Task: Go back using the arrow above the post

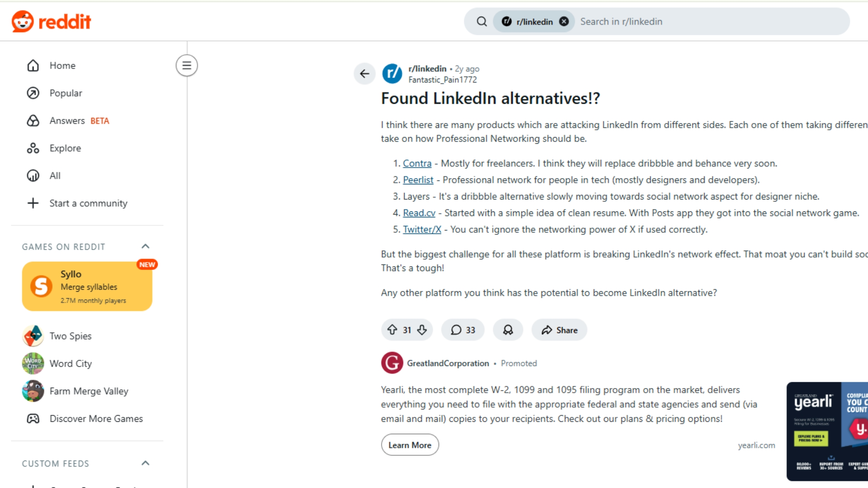Action: (364, 74)
